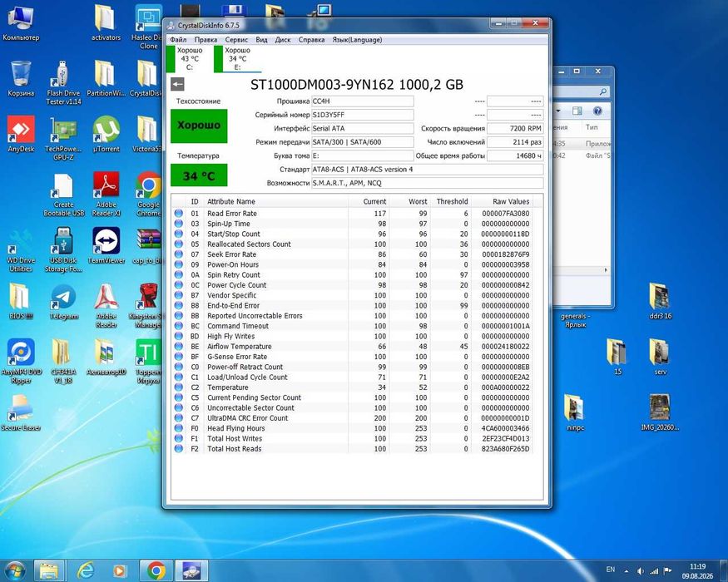Click the Threshold column header
This screenshot has width=728, height=582.
(451, 201)
